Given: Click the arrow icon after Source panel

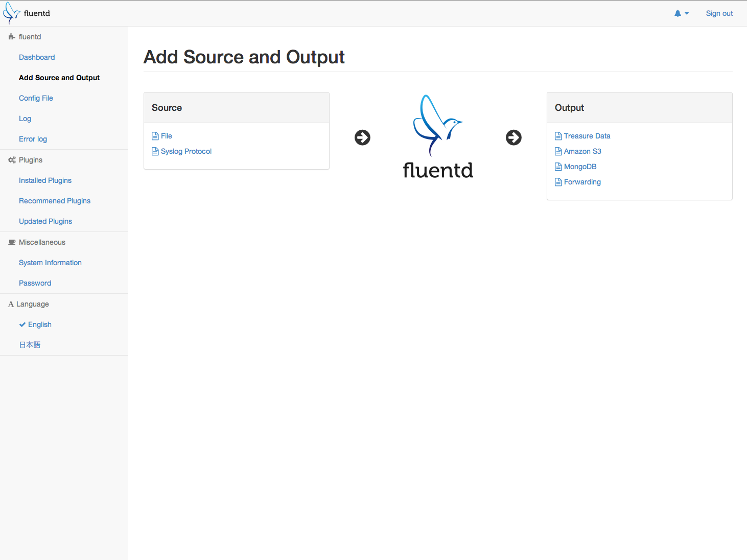Looking at the screenshot, I should pyautogui.click(x=362, y=137).
